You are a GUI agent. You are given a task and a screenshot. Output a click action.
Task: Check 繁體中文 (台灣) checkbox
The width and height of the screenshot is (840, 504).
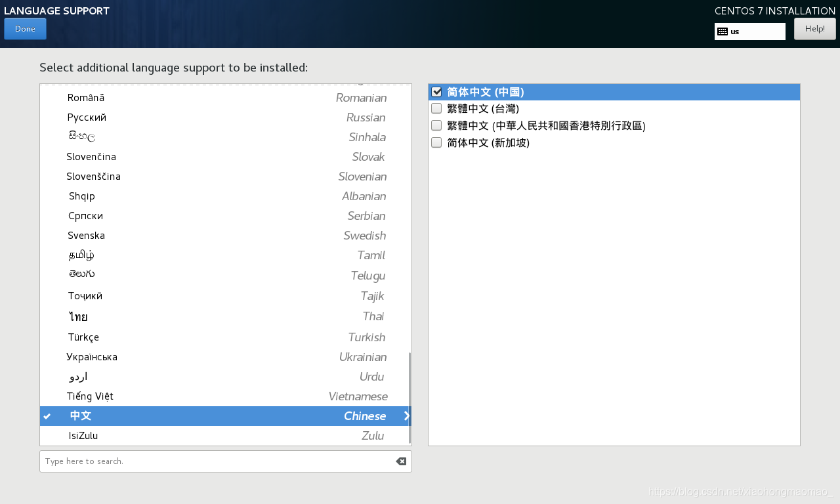436,108
